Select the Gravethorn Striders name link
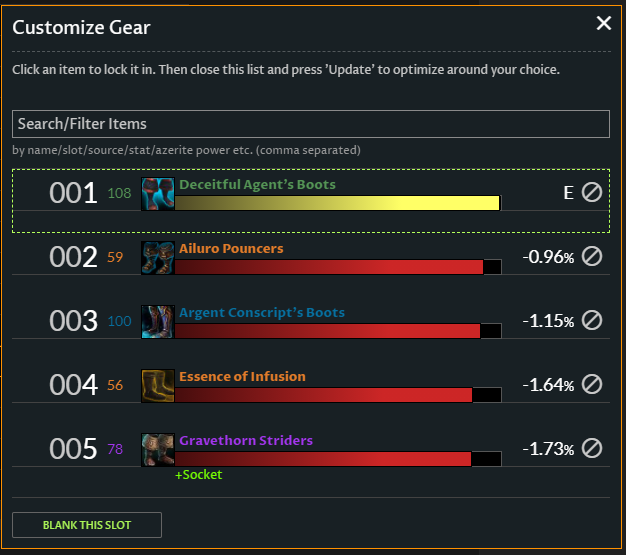Image resolution: width=626 pixels, height=555 pixels. pos(246,440)
